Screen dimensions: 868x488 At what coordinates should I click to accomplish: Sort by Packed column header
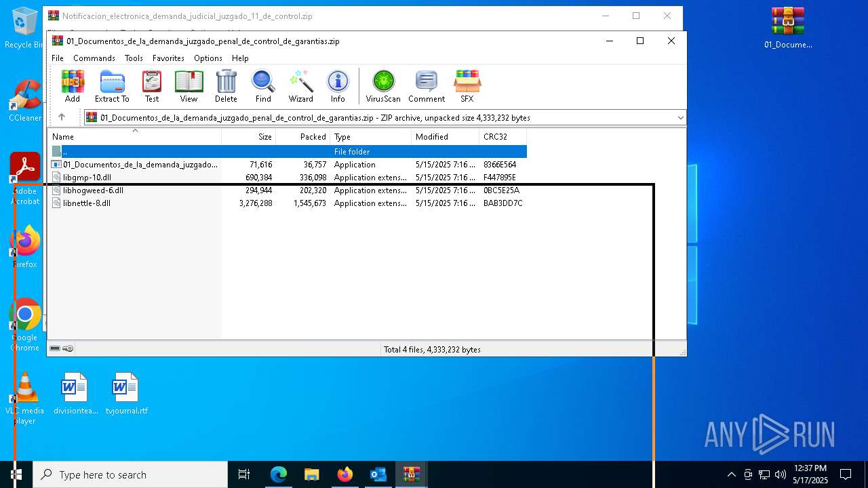(303, 137)
